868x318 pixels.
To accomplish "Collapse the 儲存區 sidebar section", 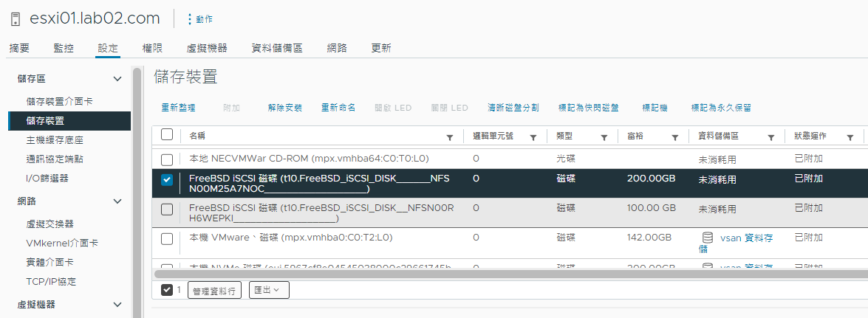I will (x=117, y=79).
